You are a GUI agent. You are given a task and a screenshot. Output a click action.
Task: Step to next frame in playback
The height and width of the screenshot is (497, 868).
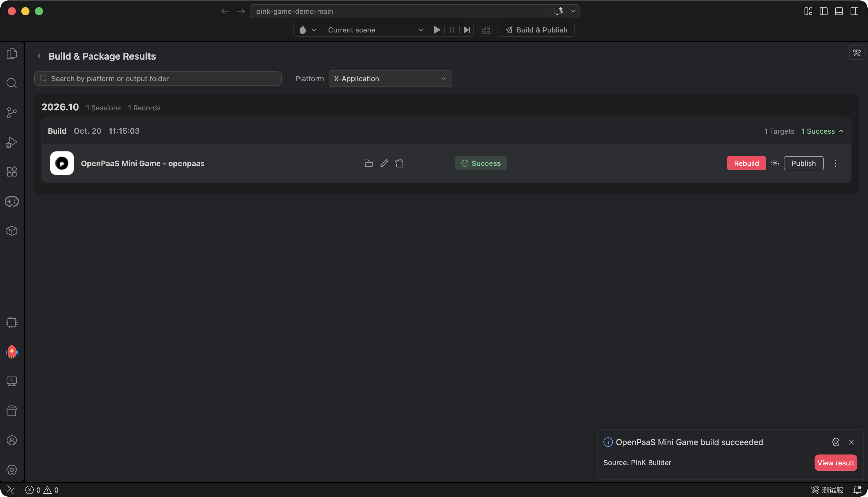[467, 30]
